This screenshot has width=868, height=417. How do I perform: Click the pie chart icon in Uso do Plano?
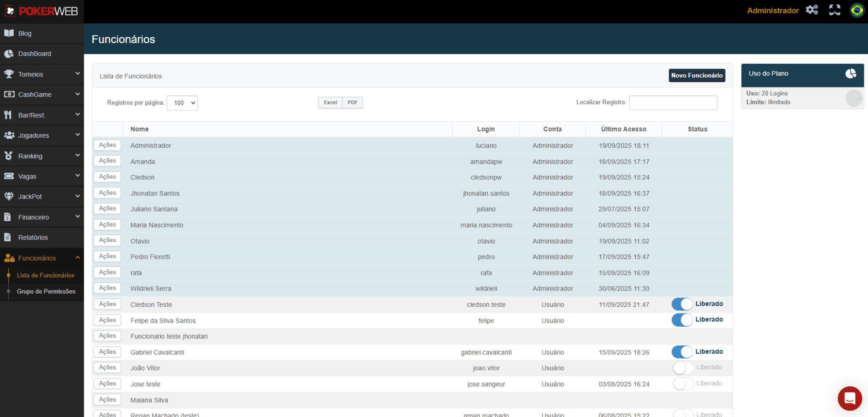[851, 74]
